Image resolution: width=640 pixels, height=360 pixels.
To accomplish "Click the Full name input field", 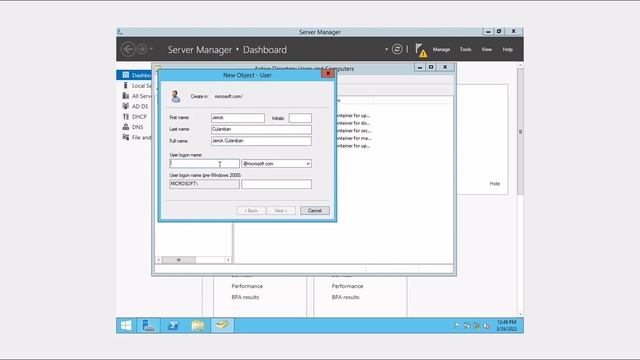I will [261, 141].
